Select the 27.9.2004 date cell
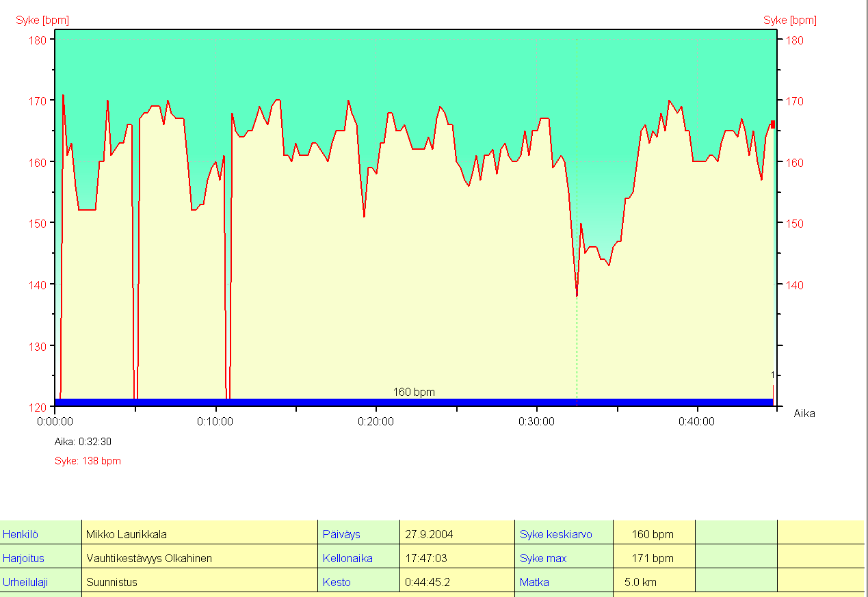The width and height of the screenshot is (868, 597). tap(429, 534)
